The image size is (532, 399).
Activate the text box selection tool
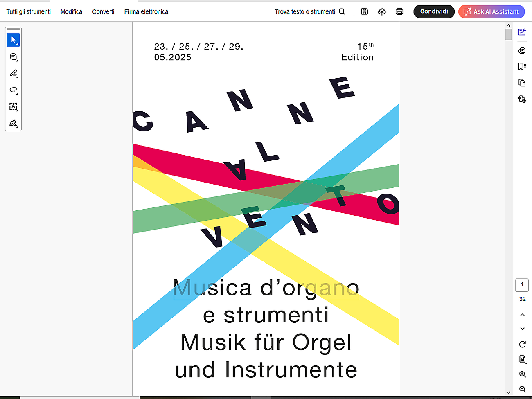coord(13,107)
